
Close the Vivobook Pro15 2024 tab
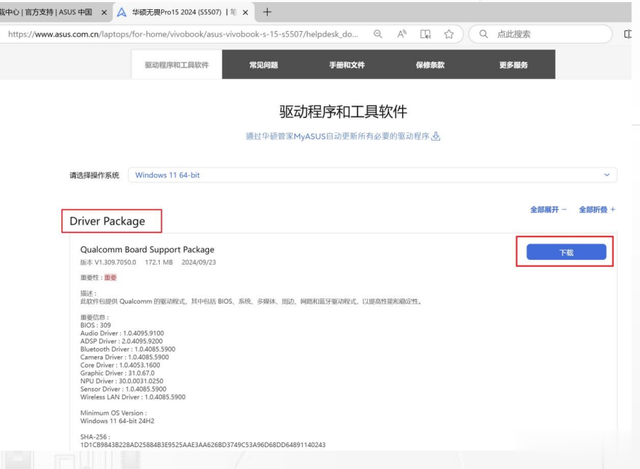(245, 13)
